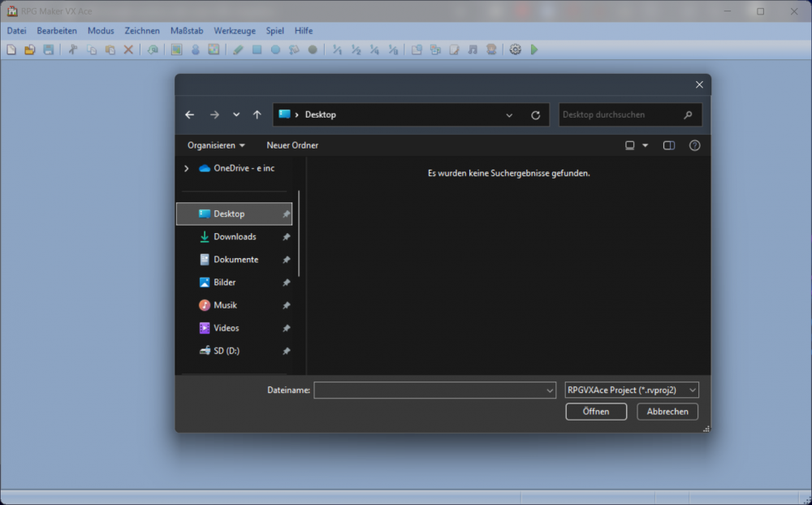Click the Save Project disk icon
Image resolution: width=812 pixels, height=505 pixels.
pyautogui.click(x=49, y=50)
